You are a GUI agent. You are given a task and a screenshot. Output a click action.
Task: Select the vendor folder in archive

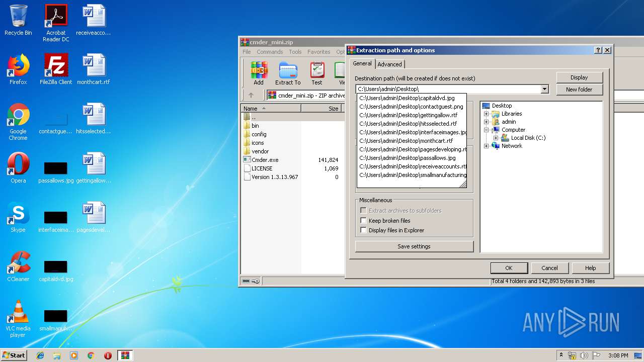click(x=260, y=151)
